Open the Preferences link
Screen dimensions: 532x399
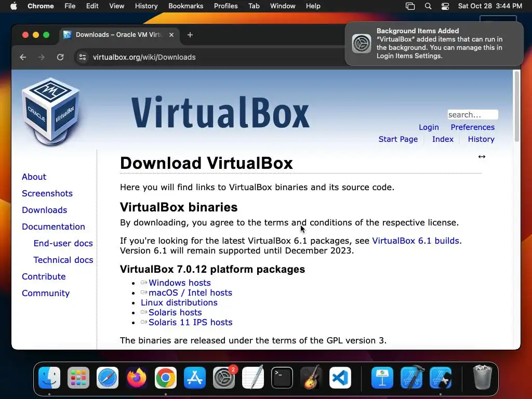tap(473, 127)
